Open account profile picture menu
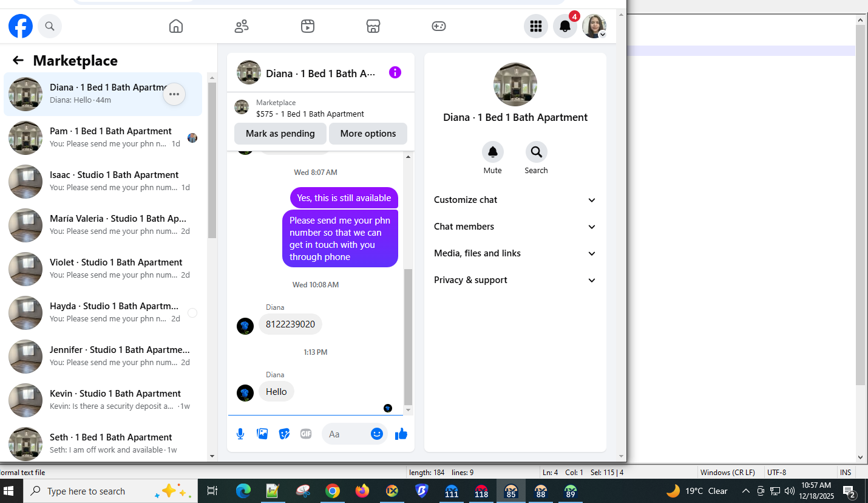The width and height of the screenshot is (868, 503). (x=594, y=26)
